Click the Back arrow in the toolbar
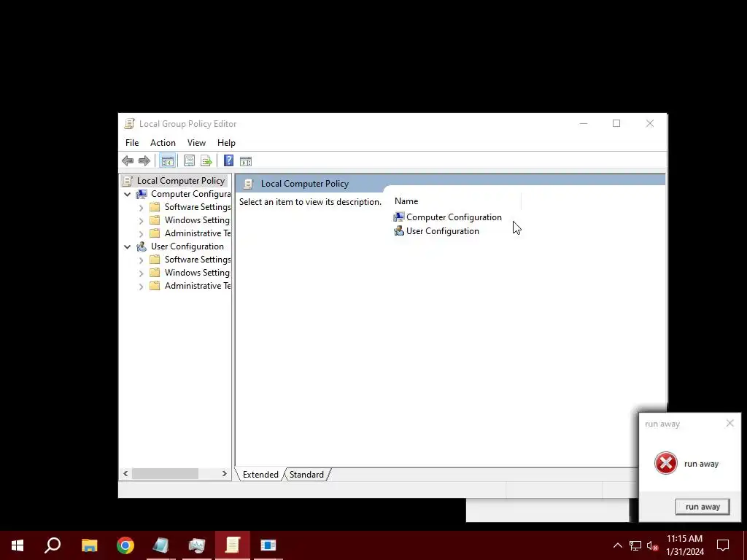This screenshot has height=560, width=747. click(128, 161)
